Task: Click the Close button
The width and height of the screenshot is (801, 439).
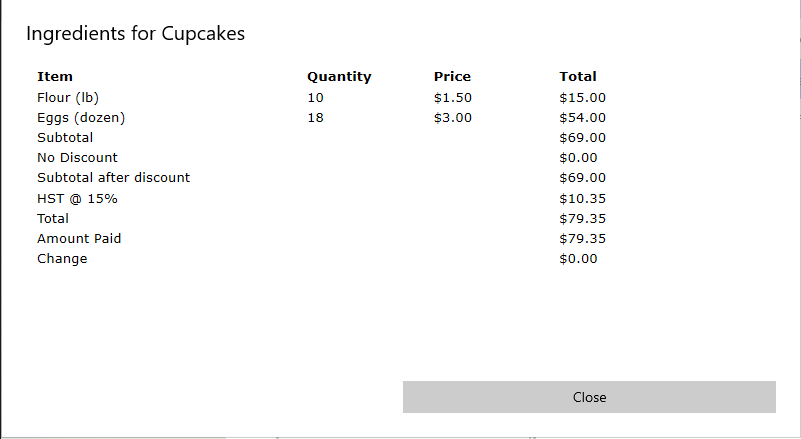Action: (589, 397)
